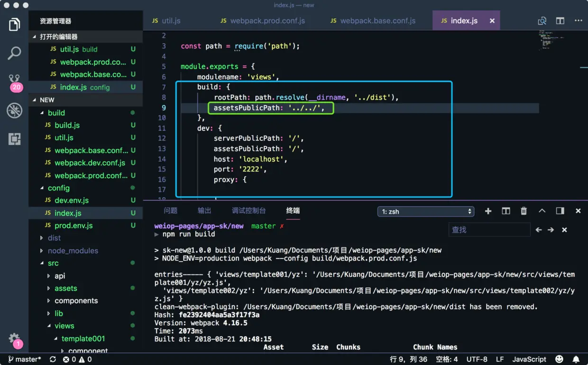
Task: Switch to the 输出 panel tab
Action: (x=204, y=210)
